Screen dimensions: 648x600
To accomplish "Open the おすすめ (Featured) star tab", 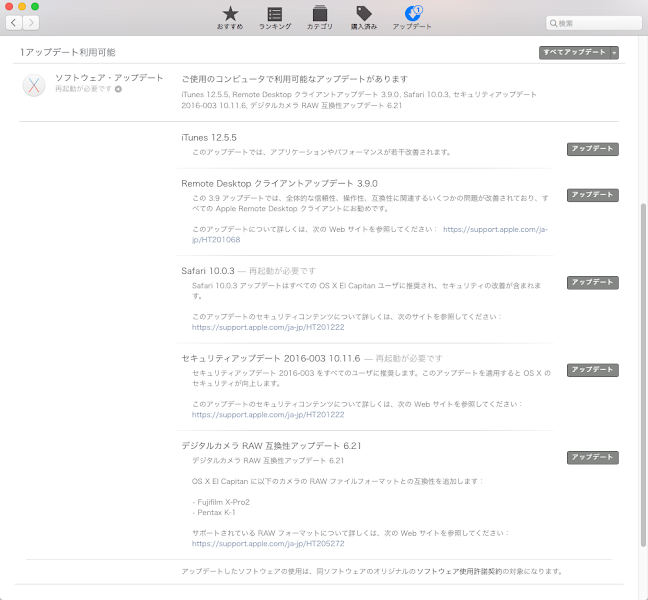I will tap(230, 18).
